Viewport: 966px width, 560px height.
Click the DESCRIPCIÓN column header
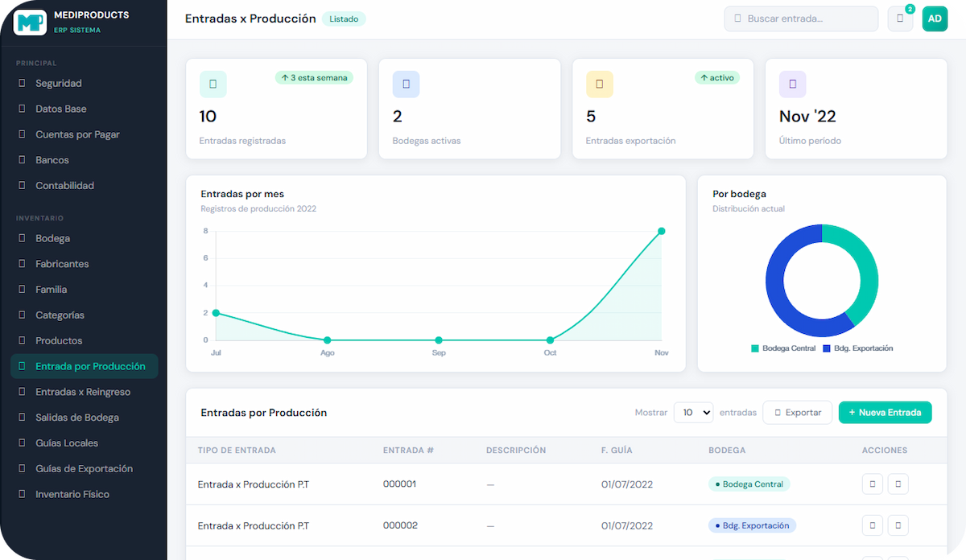[x=516, y=451]
